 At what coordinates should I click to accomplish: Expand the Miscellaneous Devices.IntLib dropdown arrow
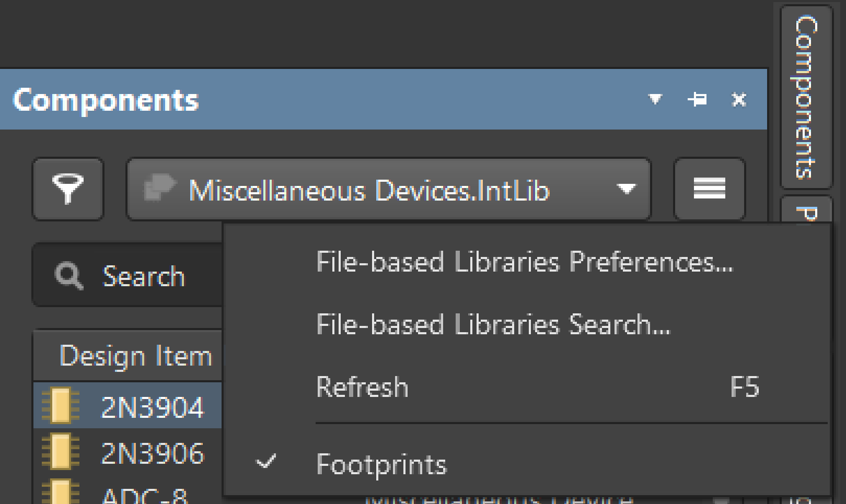click(x=626, y=189)
